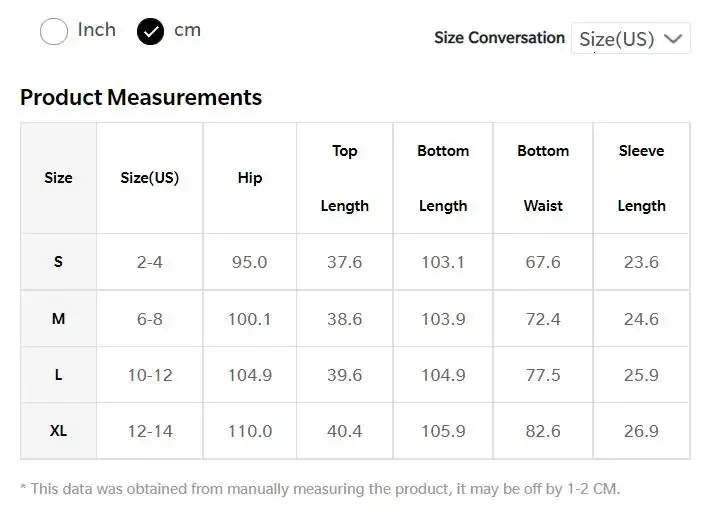Select the S size row label
The width and height of the screenshot is (701, 517).
coord(58,262)
